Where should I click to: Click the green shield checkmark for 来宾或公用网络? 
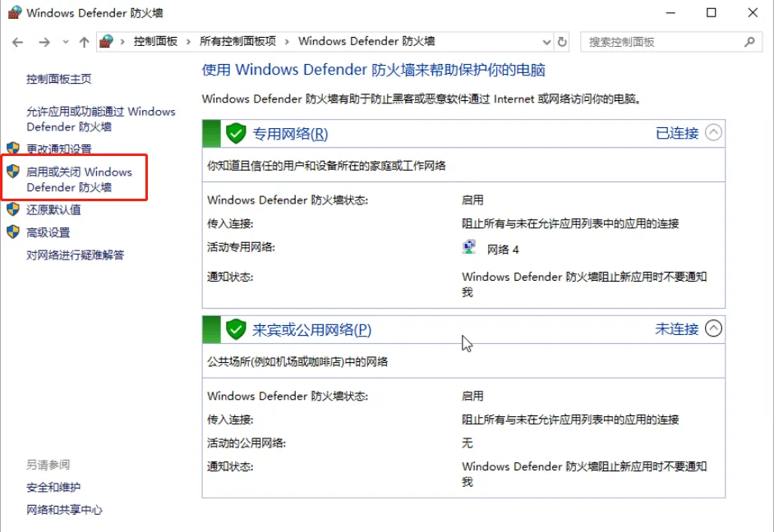[x=236, y=329]
